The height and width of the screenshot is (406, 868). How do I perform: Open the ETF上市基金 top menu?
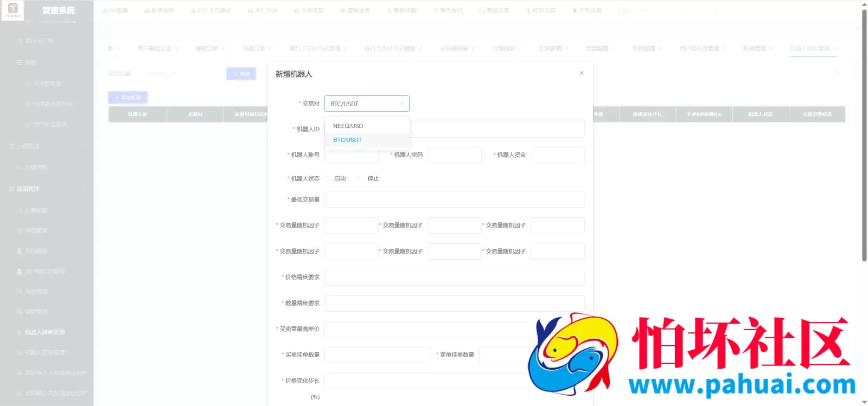click(x=211, y=10)
